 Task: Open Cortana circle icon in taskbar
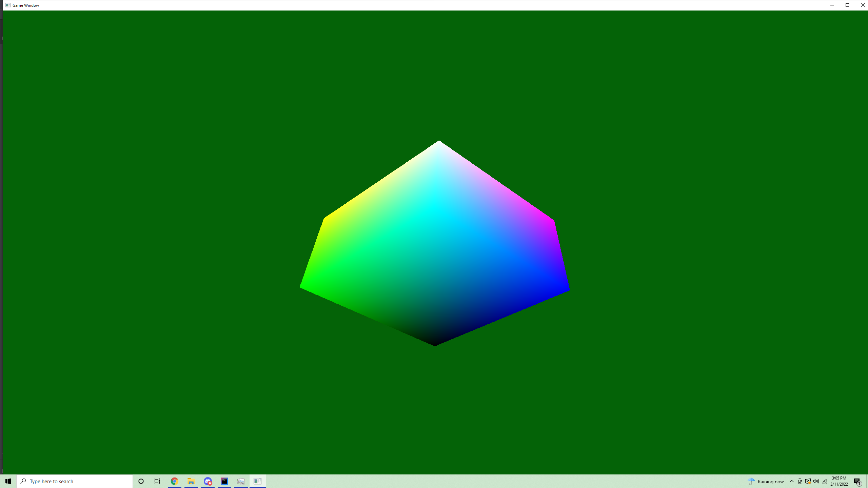point(141,481)
